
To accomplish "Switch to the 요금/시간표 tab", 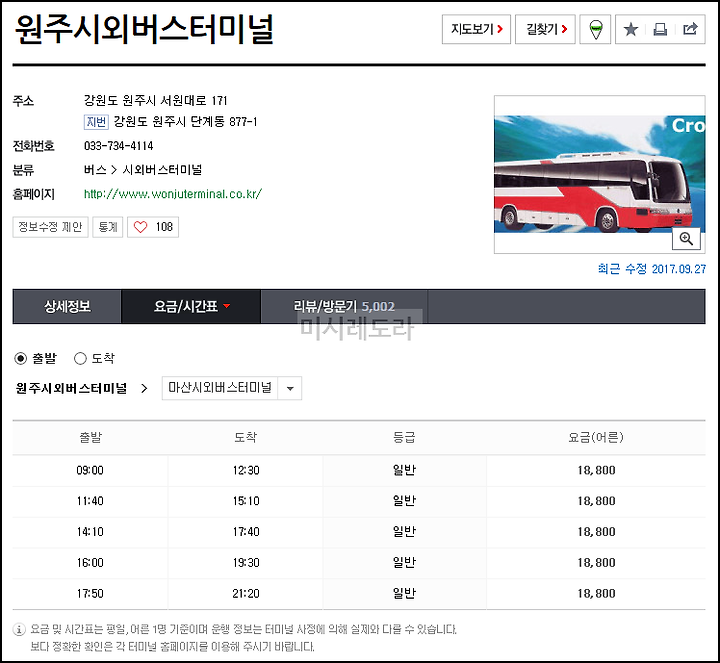I will (191, 306).
